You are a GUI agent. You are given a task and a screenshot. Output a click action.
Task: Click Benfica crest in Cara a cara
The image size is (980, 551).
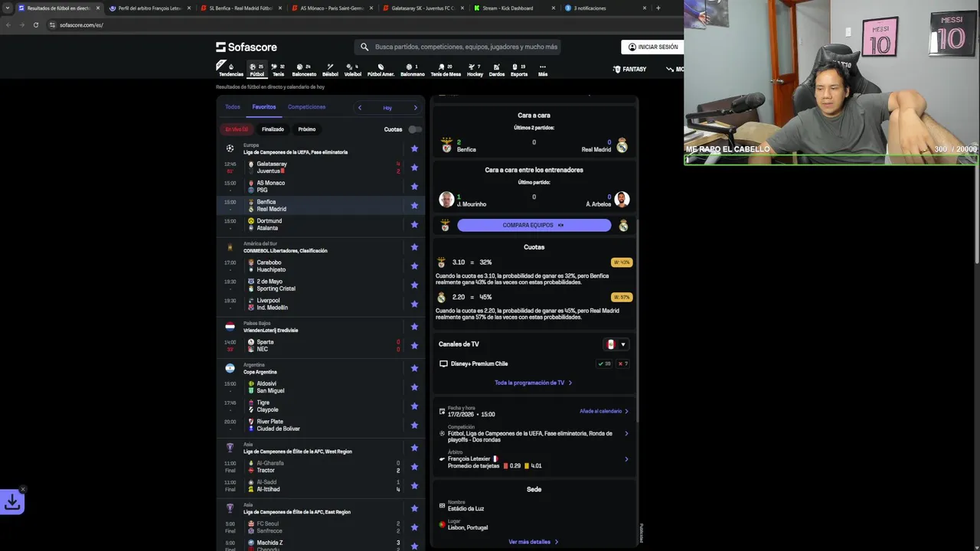coord(446,145)
